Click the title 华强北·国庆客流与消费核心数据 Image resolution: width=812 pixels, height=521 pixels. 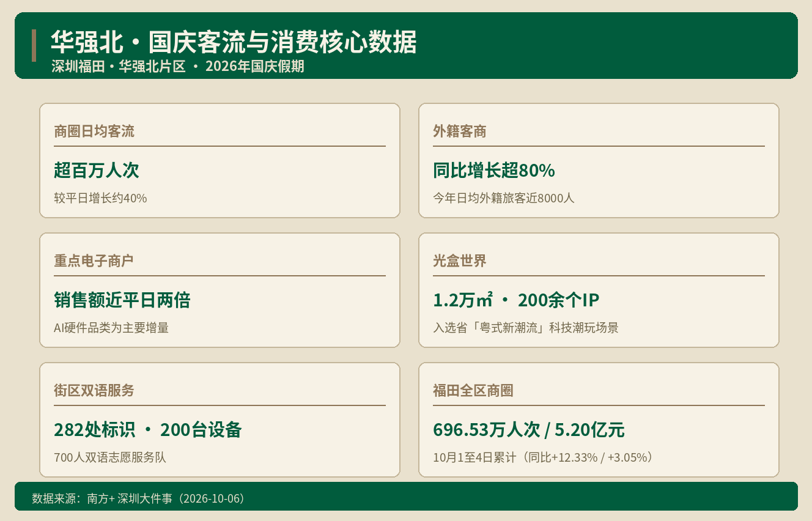pos(234,43)
